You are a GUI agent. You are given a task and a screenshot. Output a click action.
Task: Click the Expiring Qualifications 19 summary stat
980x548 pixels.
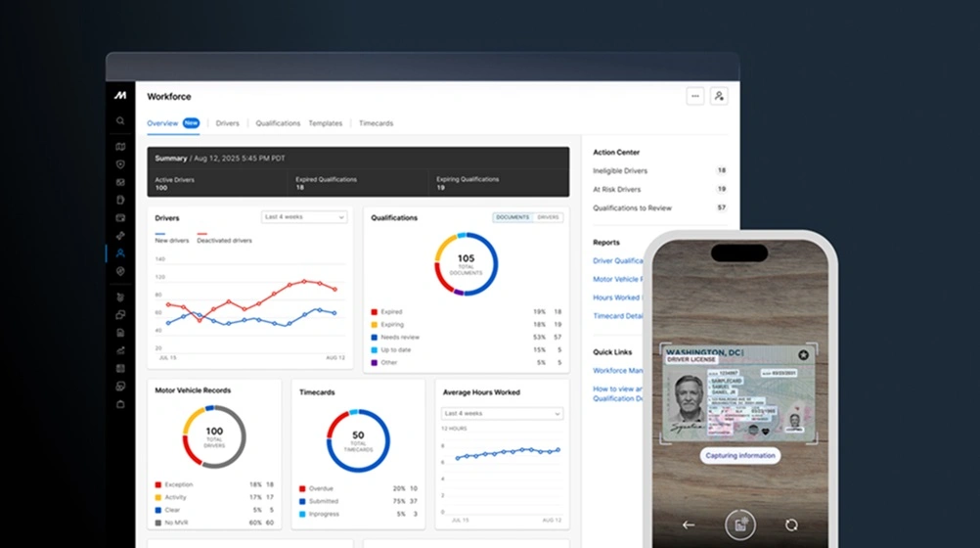point(468,183)
